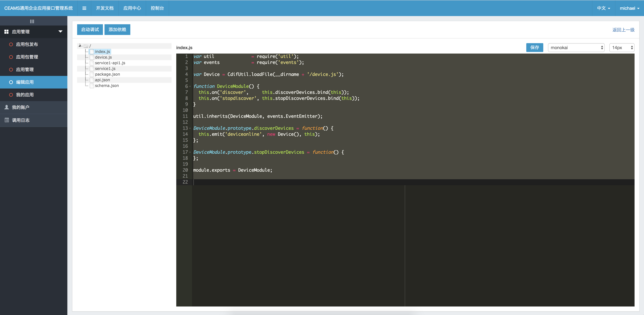Click the 添加依赖 button

coord(117,29)
